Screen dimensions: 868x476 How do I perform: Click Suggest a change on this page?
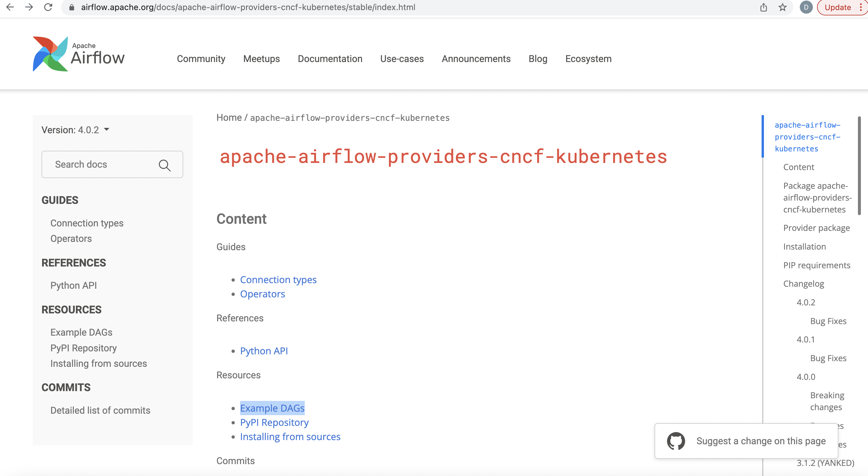746,441
